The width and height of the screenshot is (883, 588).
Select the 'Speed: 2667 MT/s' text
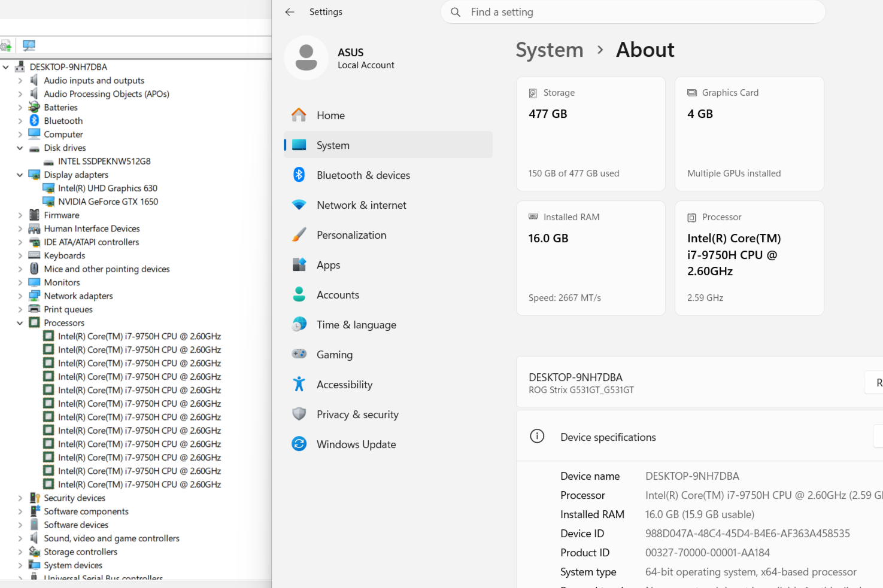click(x=565, y=298)
